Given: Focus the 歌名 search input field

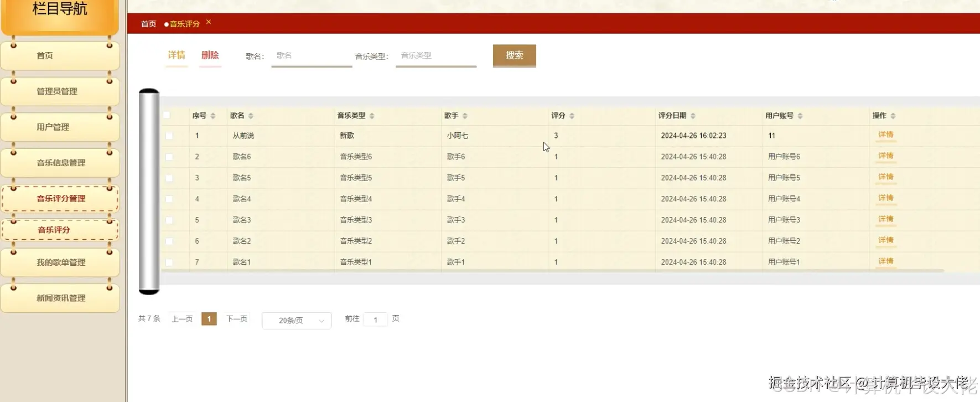Looking at the screenshot, I should coord(312,56).
